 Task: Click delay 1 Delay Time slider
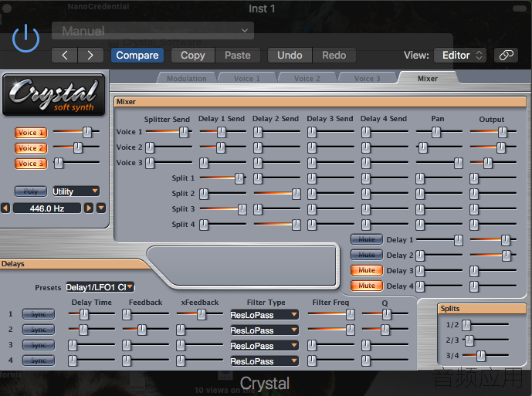pyautogui.click(x=92, y=314)
